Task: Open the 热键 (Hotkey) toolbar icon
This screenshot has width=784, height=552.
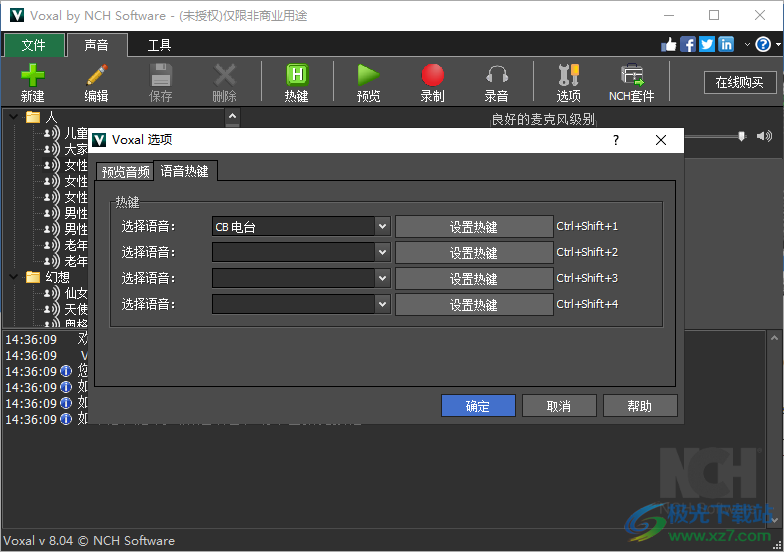Action: tap(297, 82)
